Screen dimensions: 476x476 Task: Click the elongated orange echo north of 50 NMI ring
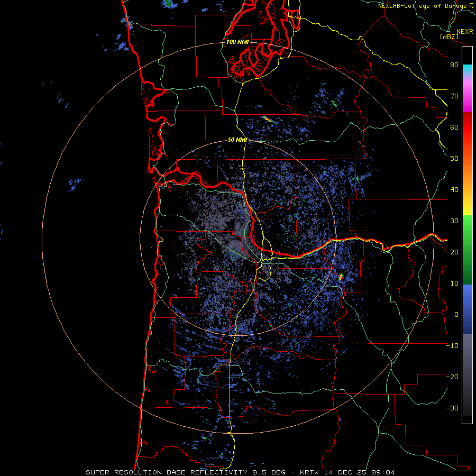click(x=267, y=118)
